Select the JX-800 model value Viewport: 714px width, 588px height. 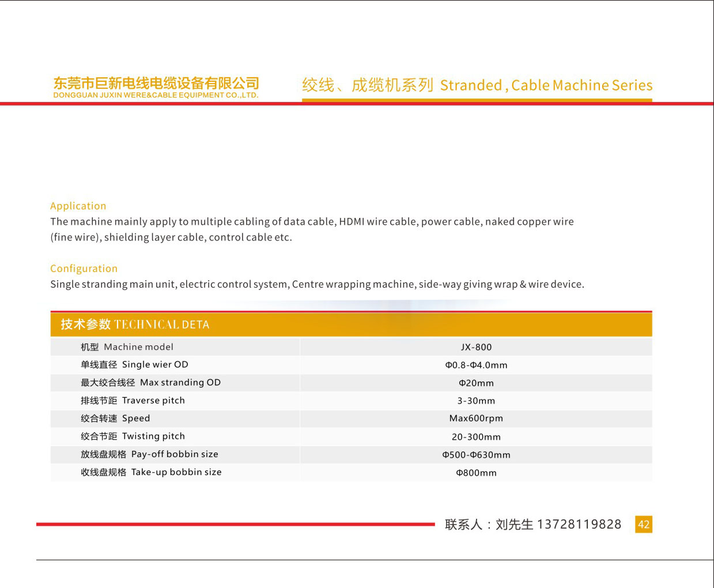click(476, 347)
